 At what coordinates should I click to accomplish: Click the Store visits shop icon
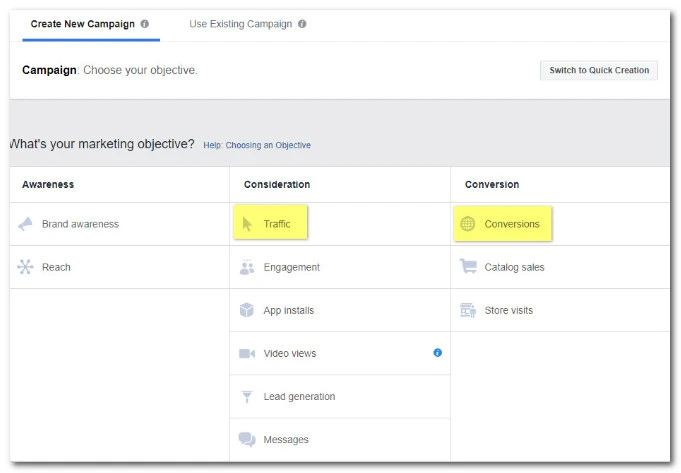(468, 310)
